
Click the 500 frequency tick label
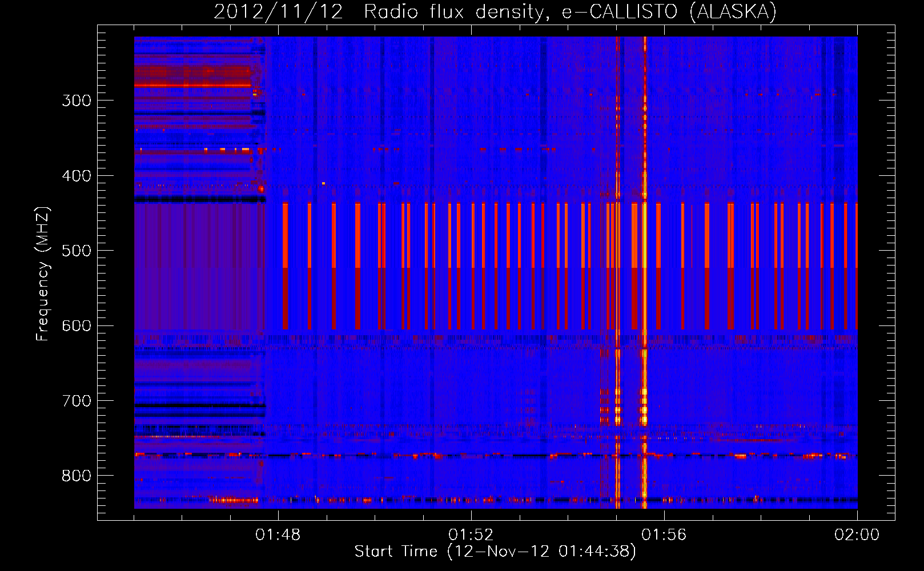point(77,251)
